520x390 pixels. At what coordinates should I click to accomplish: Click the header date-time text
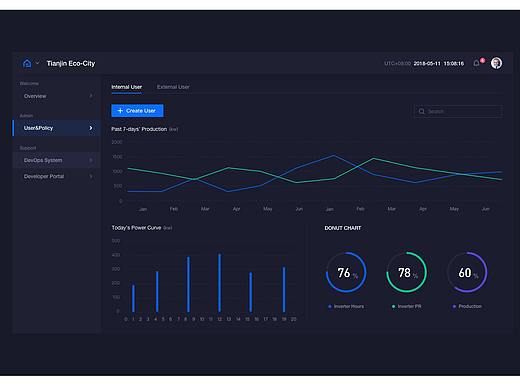(x=439, y=63)
